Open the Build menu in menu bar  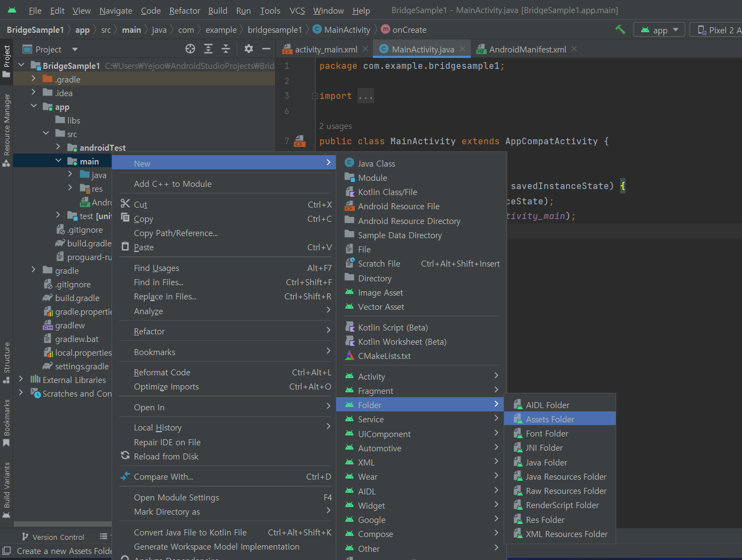pyautogui.click(x=218, y=10)
